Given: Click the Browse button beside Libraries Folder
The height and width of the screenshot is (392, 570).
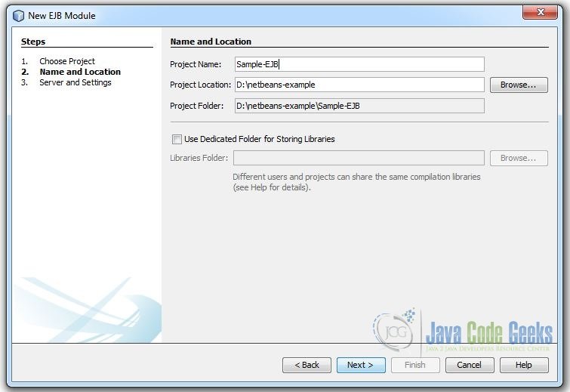Looking at the screenshot, I should tap(519, 158).
